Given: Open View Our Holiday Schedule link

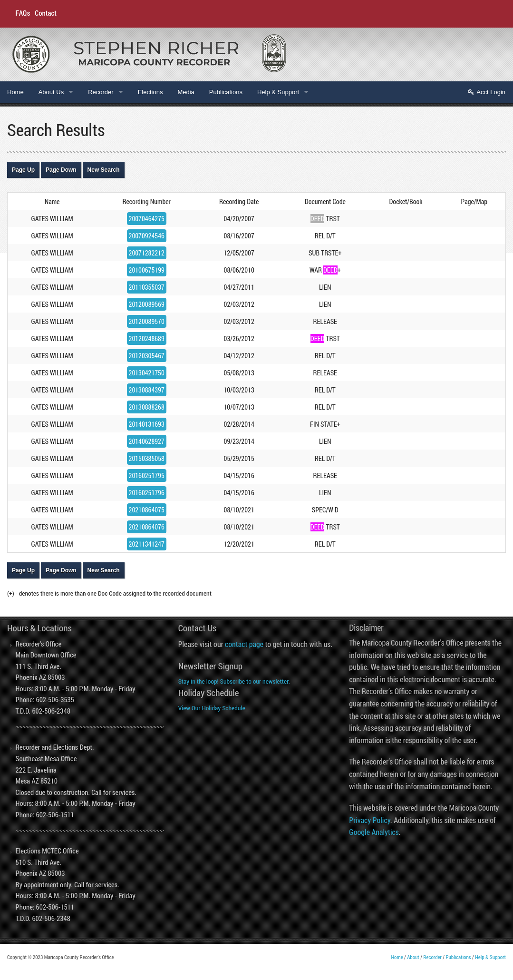Looking at the screenshot, I should coord(212,708).
